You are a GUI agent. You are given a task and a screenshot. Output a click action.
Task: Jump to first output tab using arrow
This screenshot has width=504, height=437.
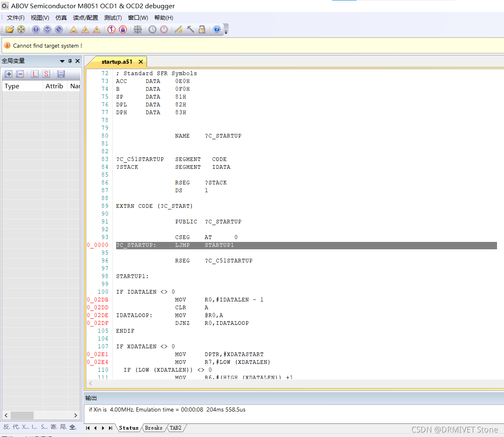pyautogui.click(x=88, y=428)
